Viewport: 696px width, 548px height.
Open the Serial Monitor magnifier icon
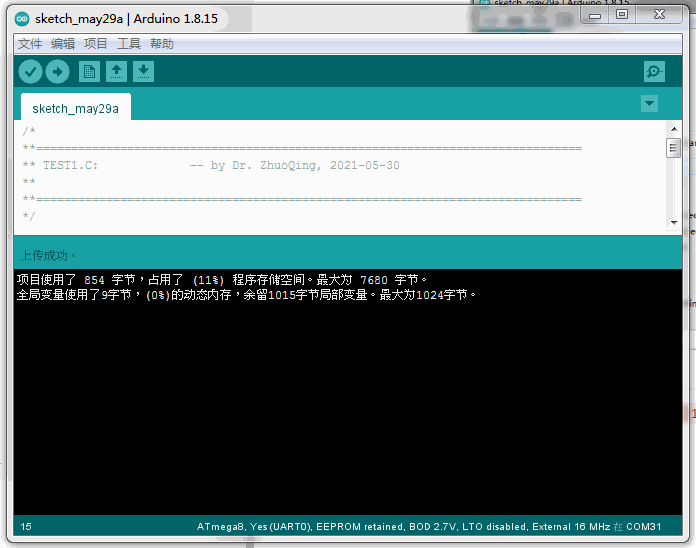click(654, 71)
